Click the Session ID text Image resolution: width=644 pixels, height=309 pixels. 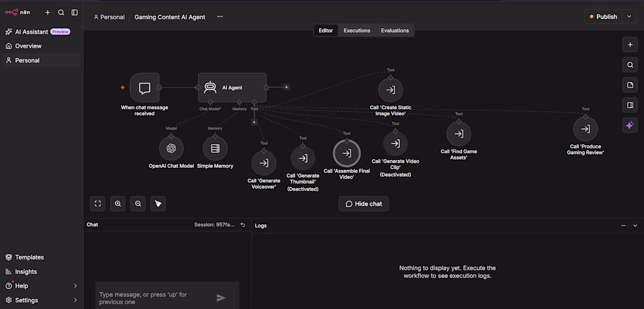(214, 225)
